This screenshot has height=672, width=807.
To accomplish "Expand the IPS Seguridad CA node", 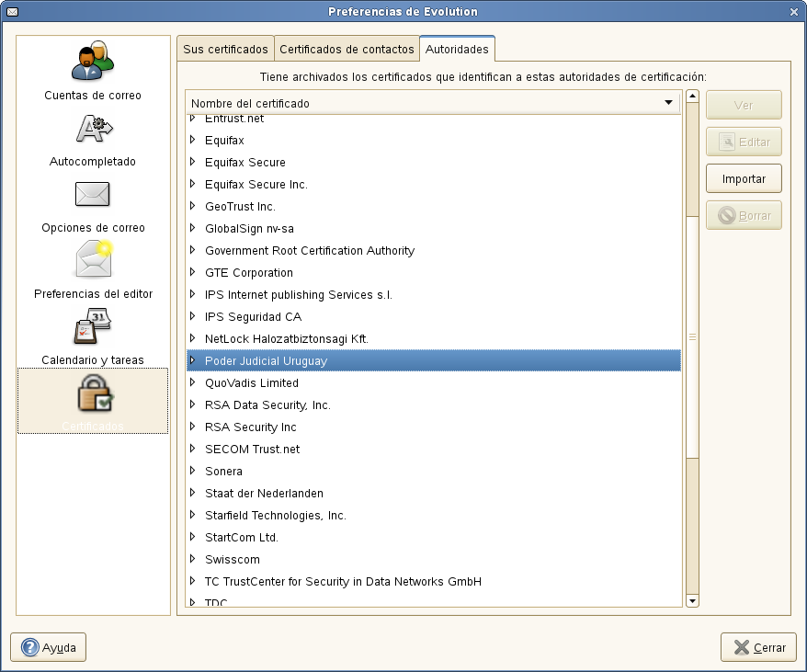I will click(192, 316).
